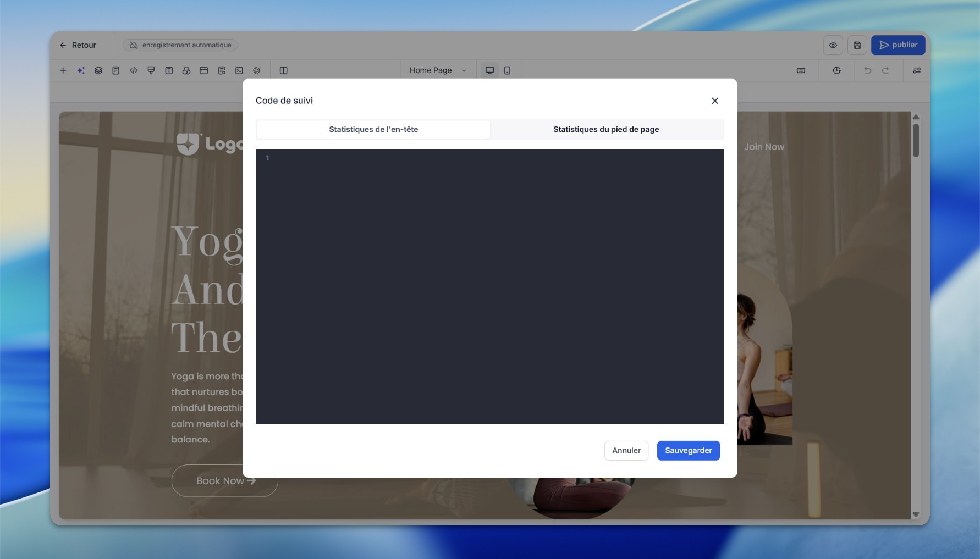
Task: Click the terminal prompt icon
Action: (x=239, y=70)
